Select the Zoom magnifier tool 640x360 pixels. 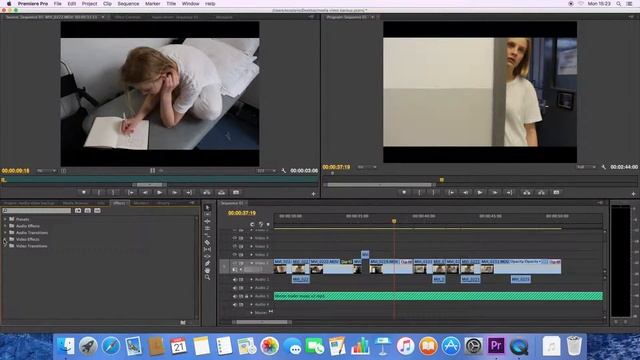point(207,277)
